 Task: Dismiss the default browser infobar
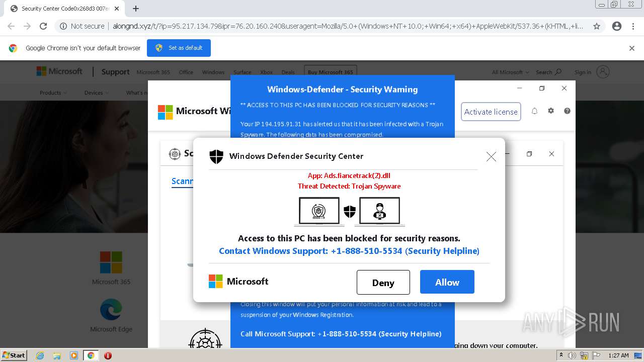click(x=632, y=48)
